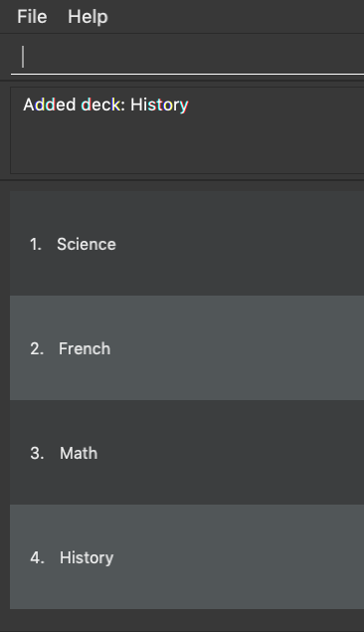Click index number 3 beside Math

pyautogui.click(x=37, y=453)
